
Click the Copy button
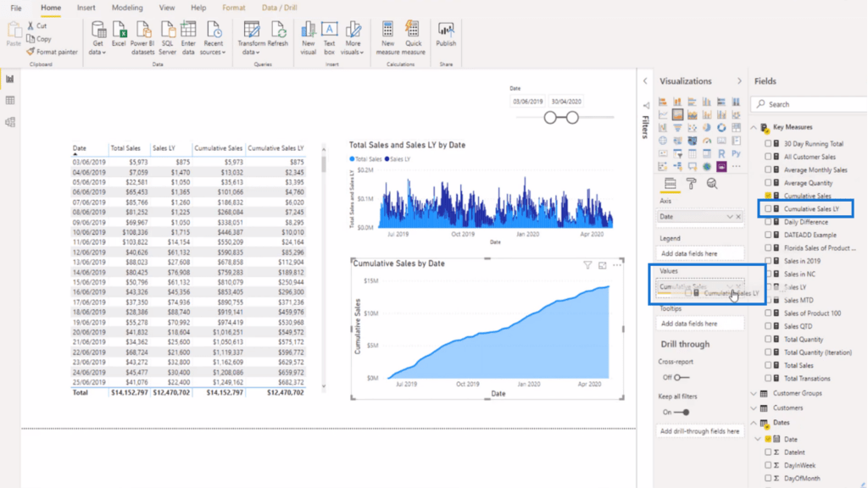point(39,39)
